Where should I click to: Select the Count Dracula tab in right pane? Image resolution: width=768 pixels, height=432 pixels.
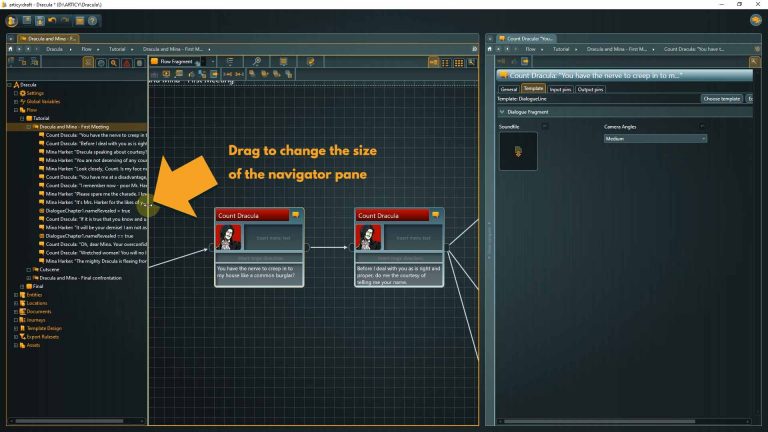(526, 38)
